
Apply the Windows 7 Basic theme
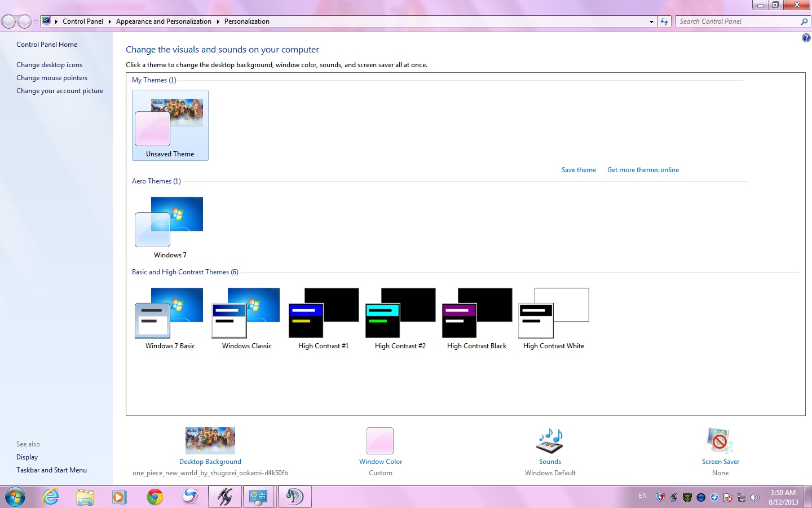[x=170, y=318]
